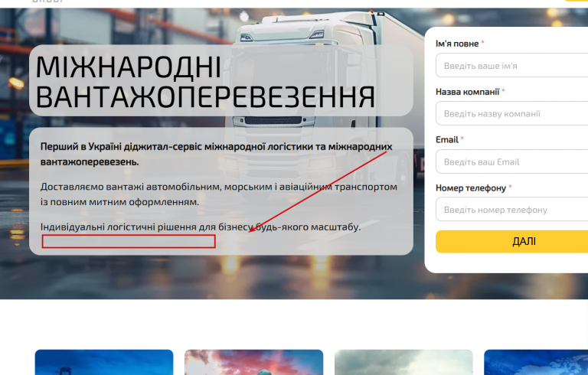
Task: Open the fourth partly visible blue card
Action: (536, 362)
